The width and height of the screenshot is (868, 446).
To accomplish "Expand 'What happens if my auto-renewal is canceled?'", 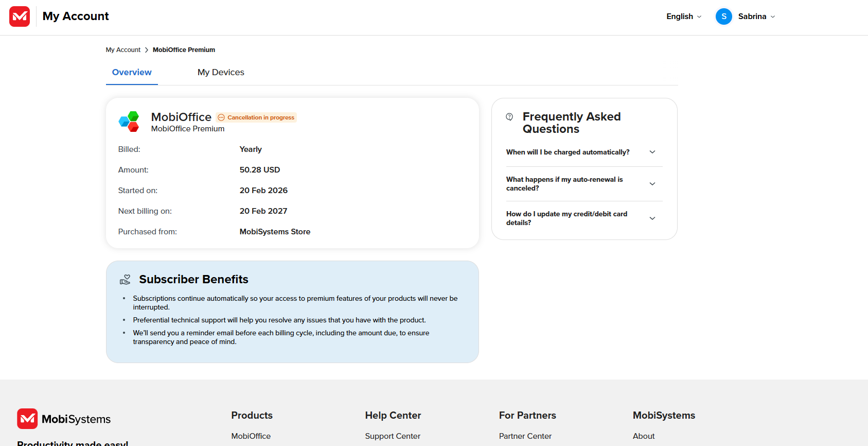I will 584,184.
